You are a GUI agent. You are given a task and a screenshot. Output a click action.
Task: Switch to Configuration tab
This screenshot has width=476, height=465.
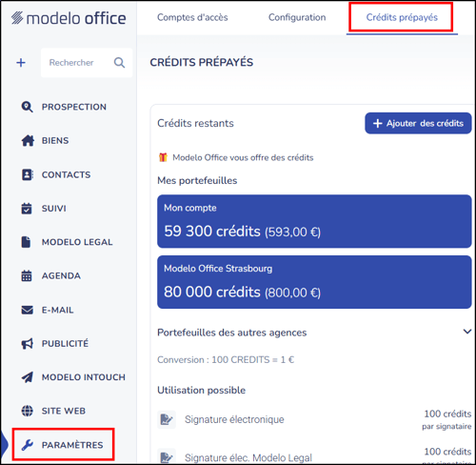[x=297, y=17]
